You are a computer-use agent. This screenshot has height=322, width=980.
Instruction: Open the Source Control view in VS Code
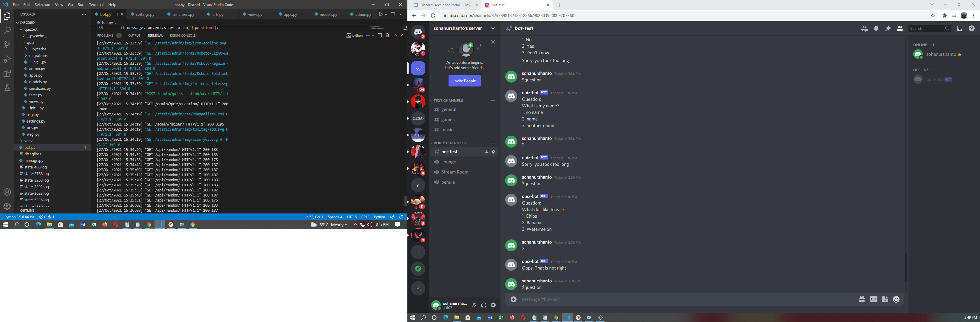[x=7, y=45]
